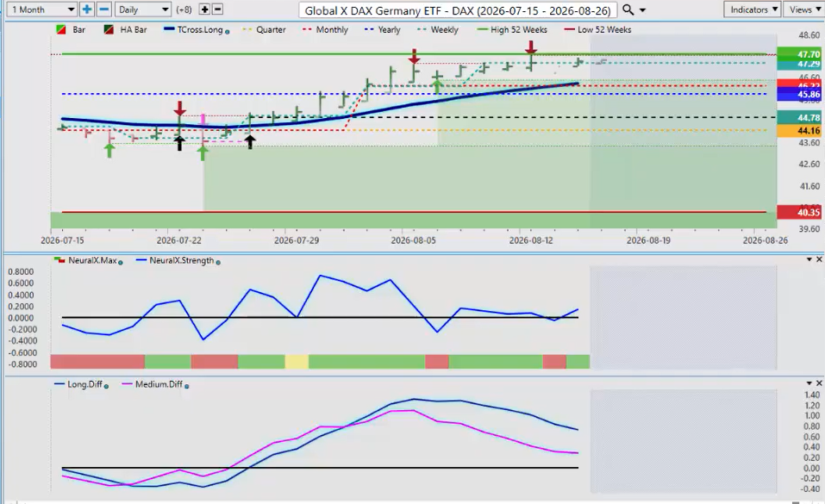Click the blue minus zoom-out button
This screenshot has height=504, width=825.
coord(104,9)
